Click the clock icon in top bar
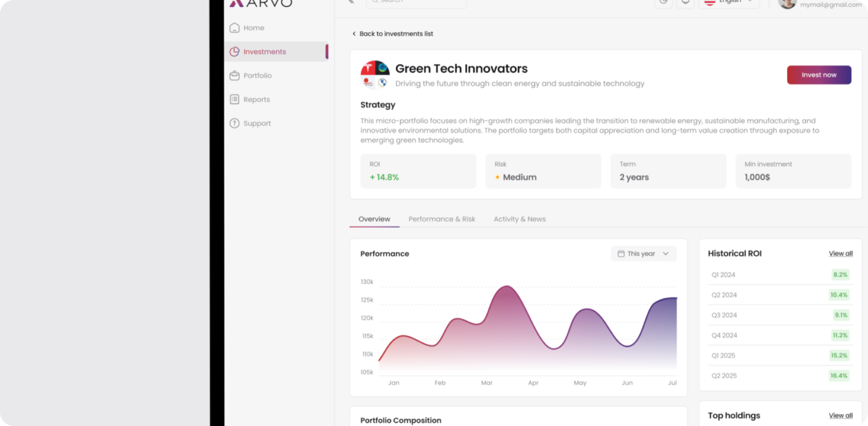This screenshot has height=426, width=868. coord(663,2)
